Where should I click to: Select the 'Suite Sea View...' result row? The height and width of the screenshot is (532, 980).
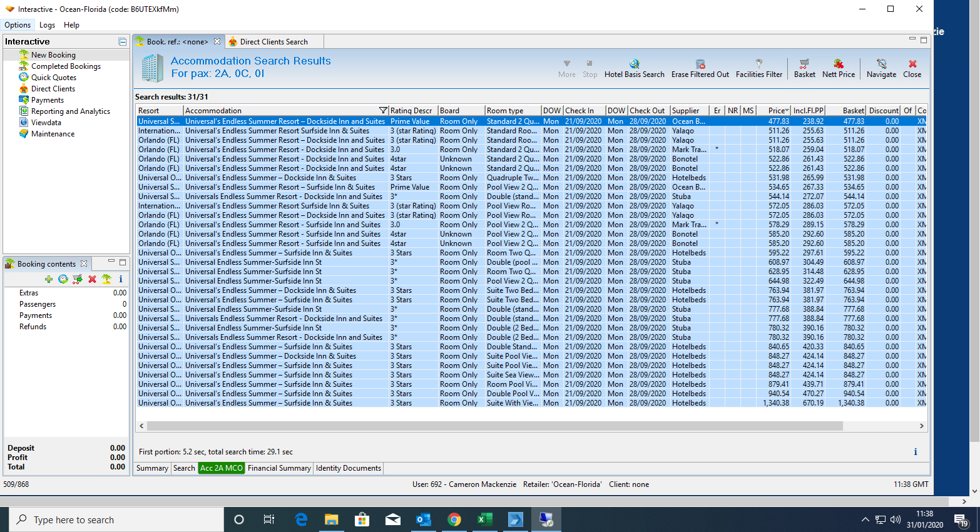point(532,375)
